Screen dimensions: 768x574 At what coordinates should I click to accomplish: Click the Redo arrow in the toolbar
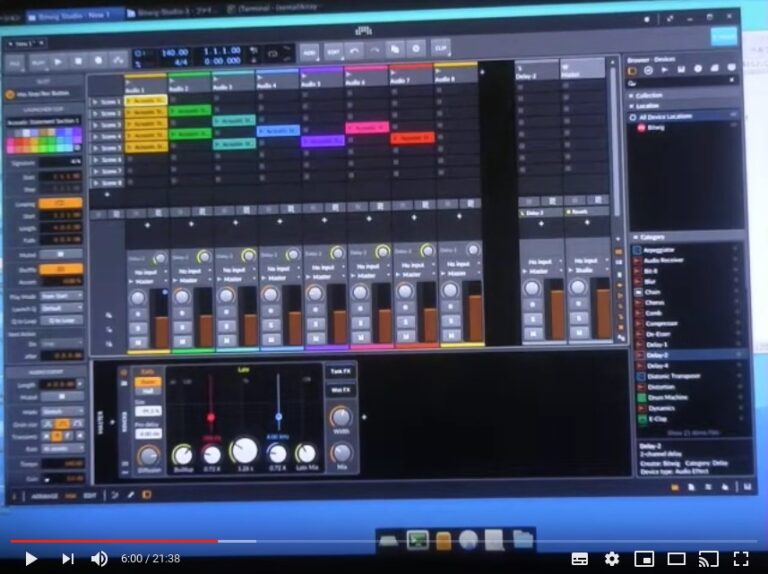click(x=375, y=50)
